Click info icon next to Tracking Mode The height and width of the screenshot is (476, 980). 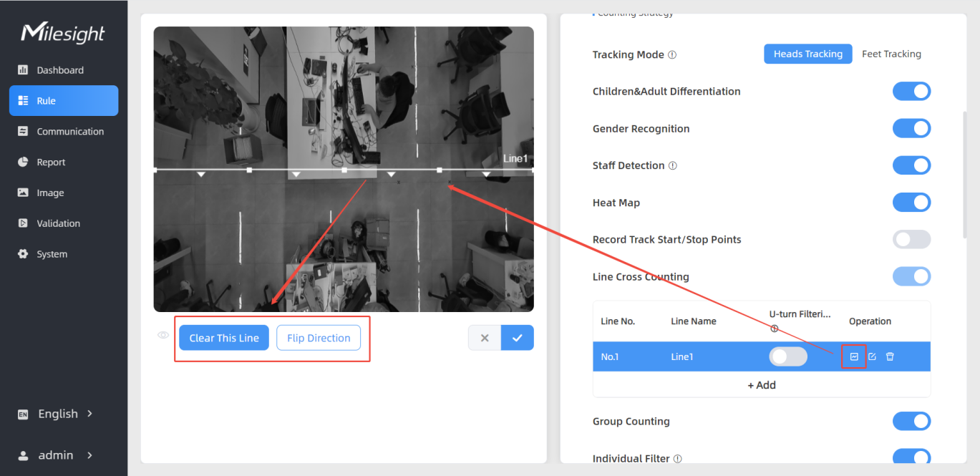(x=672, y=55)
